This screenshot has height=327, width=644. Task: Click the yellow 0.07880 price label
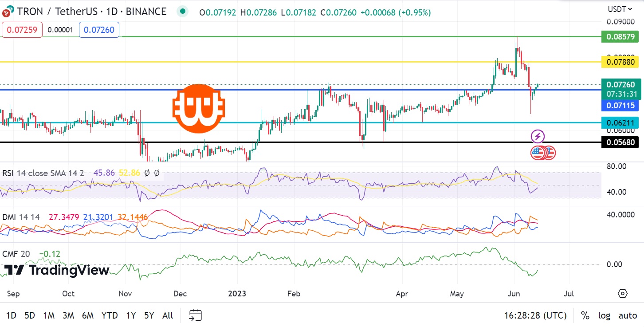coord(620,62)
